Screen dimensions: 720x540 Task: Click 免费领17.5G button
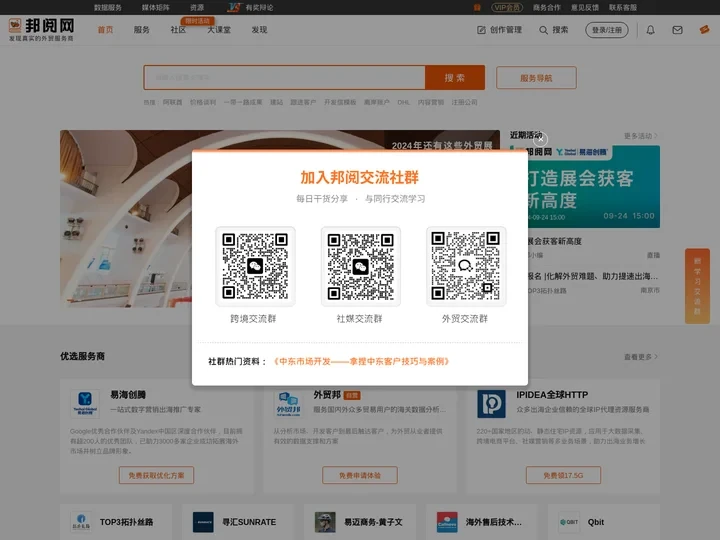(563, 475)
